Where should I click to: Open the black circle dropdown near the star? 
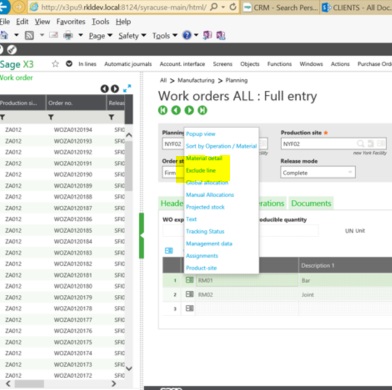69,64
